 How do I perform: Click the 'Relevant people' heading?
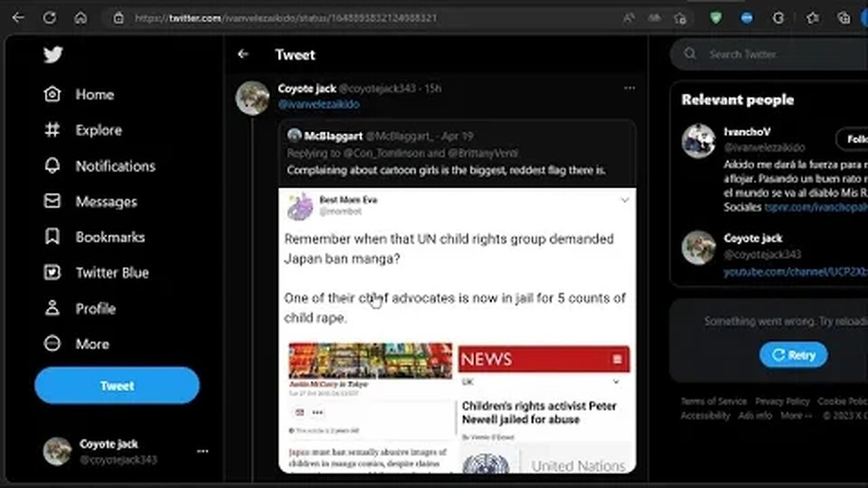(737, 100)
